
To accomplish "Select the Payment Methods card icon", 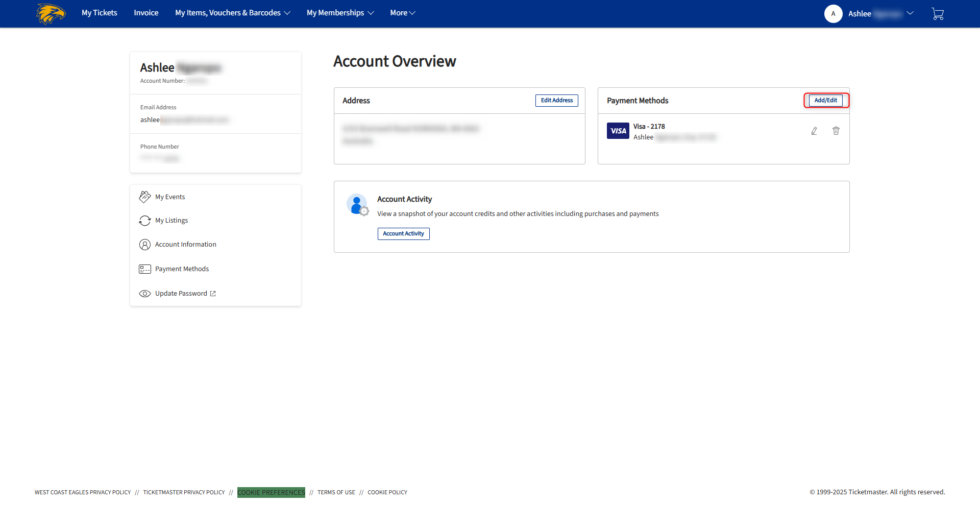I will pos(145,269).
